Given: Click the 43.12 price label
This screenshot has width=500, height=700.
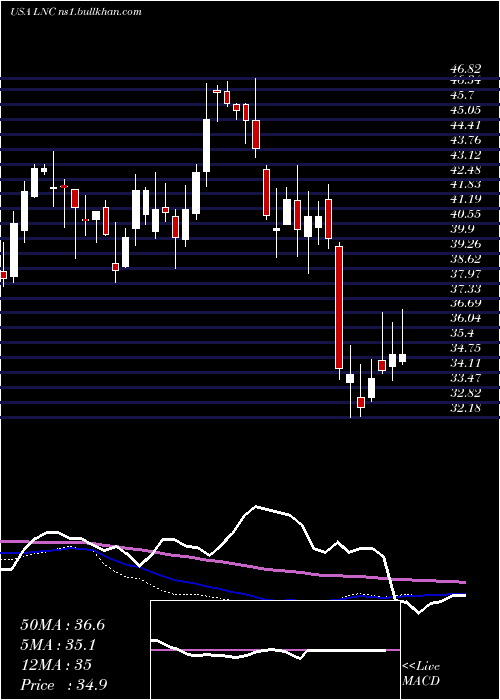Looking at the screenshot, I should [466, 155].
